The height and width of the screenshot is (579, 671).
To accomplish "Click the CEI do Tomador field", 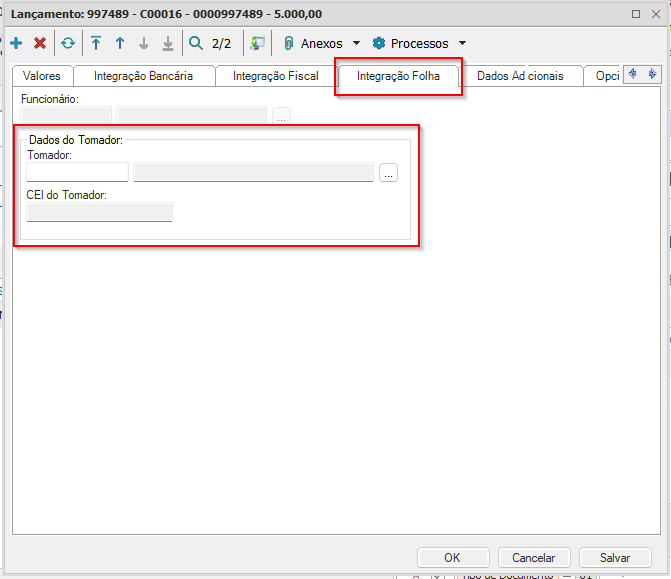I will [100, 212].
